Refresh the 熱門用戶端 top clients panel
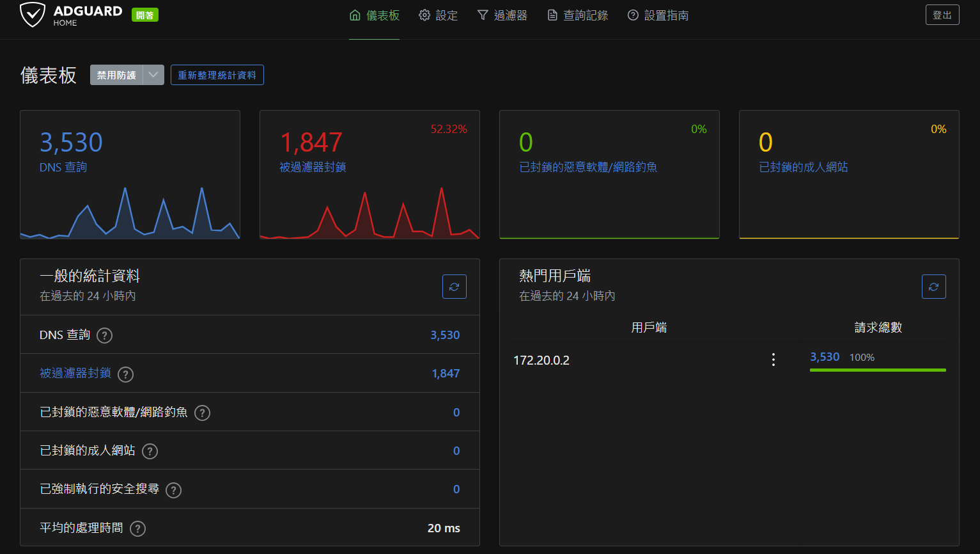Image resolution: width=980 pixels, height=554 pixels. coord(934,287)
